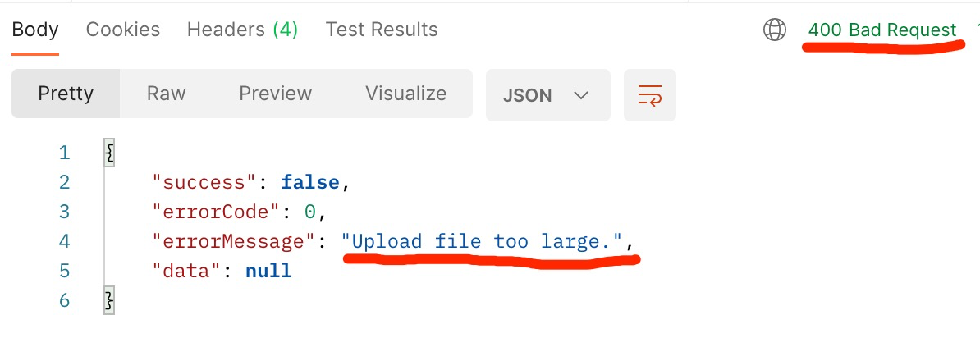Collapse JSON at opening brace

point(109,153)
